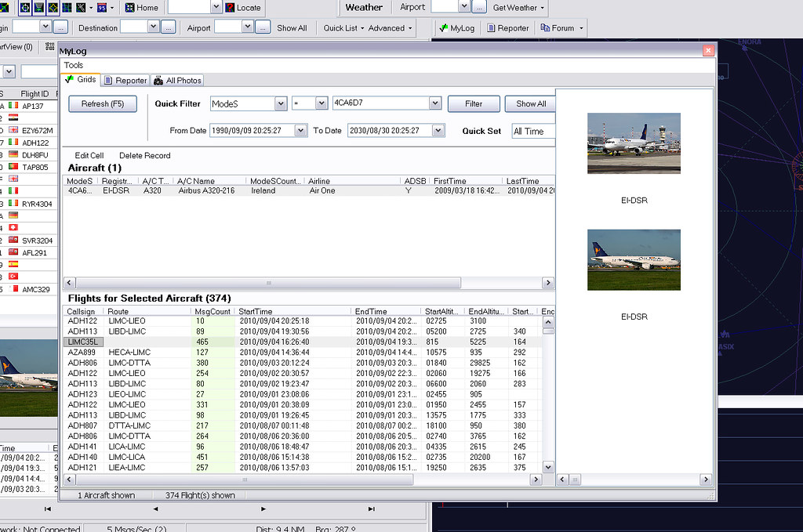Click the skip-to-end playback button at bottom
The height and width of the screenshot is (532, 803).
(x=371, y=509)
